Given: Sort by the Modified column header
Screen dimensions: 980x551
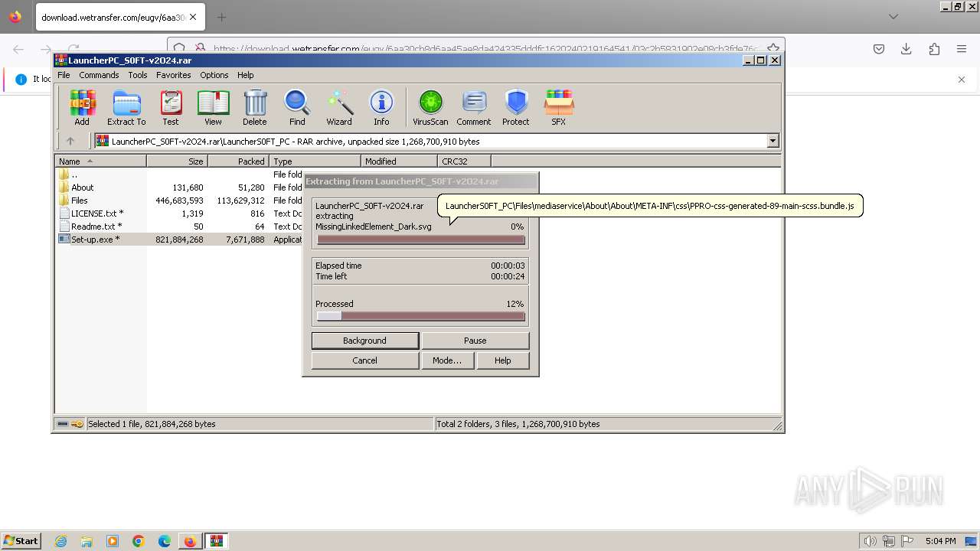Looking at the screenshot, I should (399, 161).
